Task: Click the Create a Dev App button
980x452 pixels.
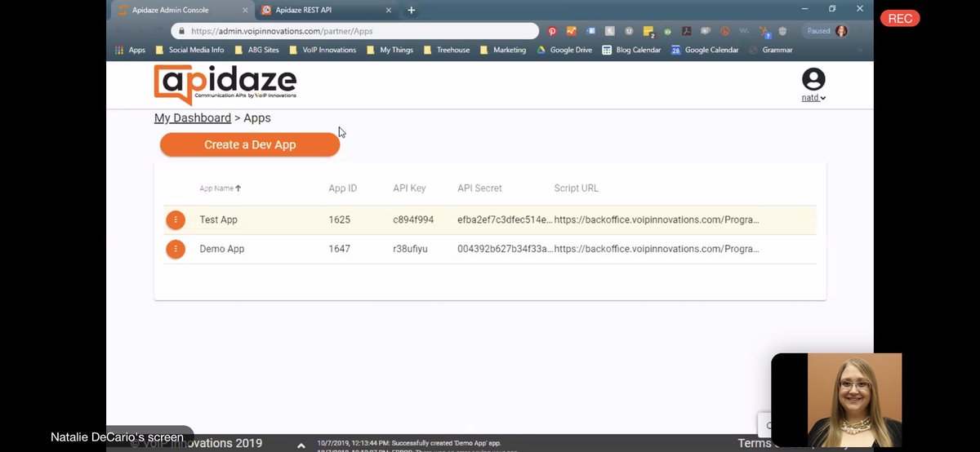Action: coord(250,144)
